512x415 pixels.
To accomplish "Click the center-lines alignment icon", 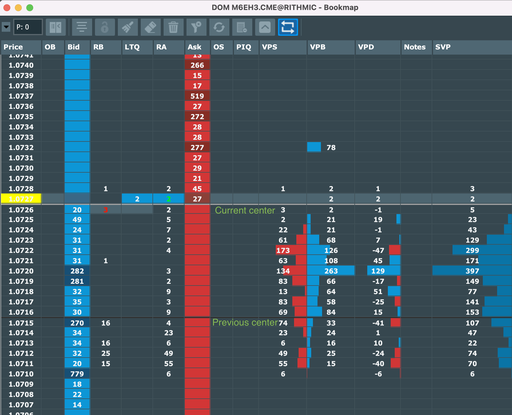I will (x=82, y=27).
